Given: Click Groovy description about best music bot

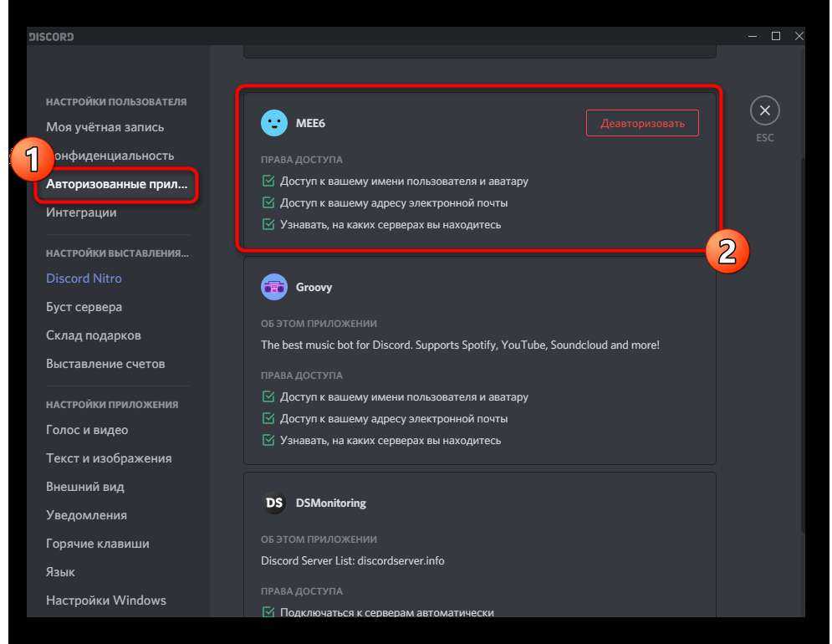Looking at the screenshot, I should (x=460, y=345).
